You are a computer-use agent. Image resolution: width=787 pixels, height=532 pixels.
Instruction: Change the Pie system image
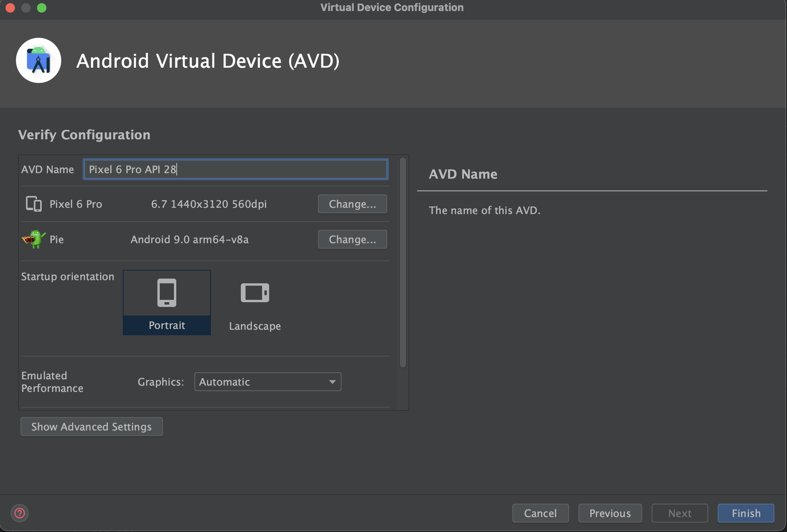tap(352, 239)
